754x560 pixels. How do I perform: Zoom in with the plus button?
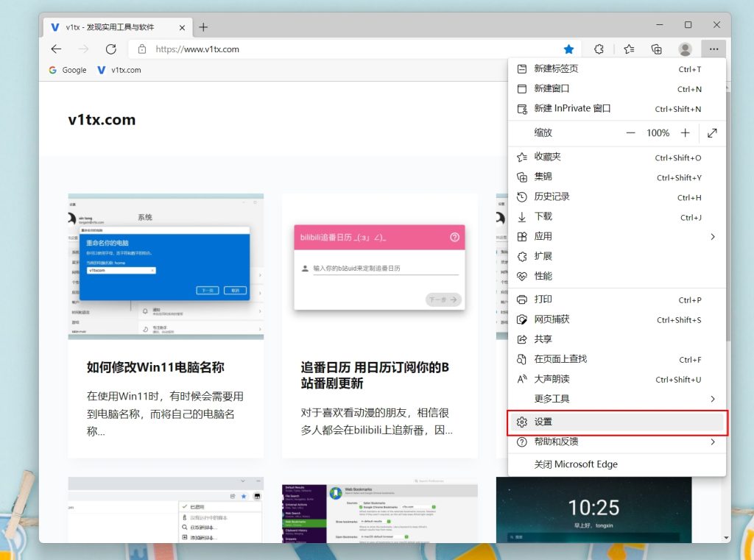(686, 133)
